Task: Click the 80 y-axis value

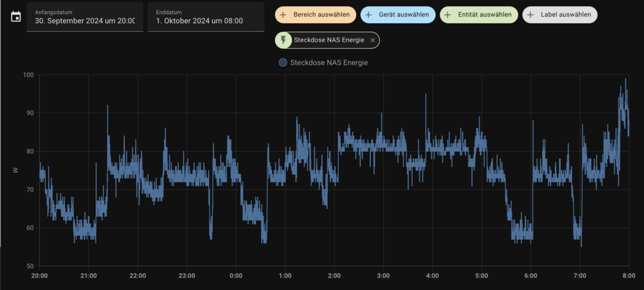Action: point(30,151)
